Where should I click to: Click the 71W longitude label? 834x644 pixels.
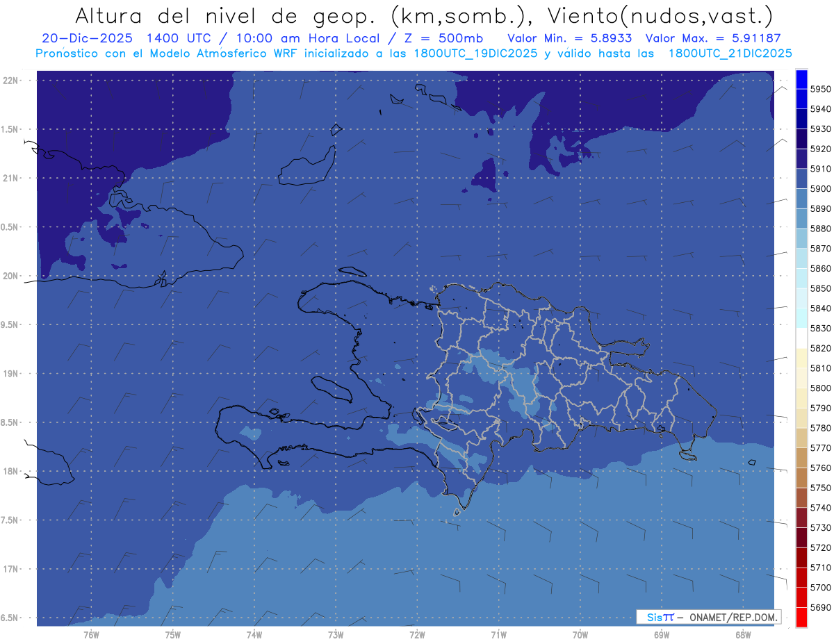[498, 635]
